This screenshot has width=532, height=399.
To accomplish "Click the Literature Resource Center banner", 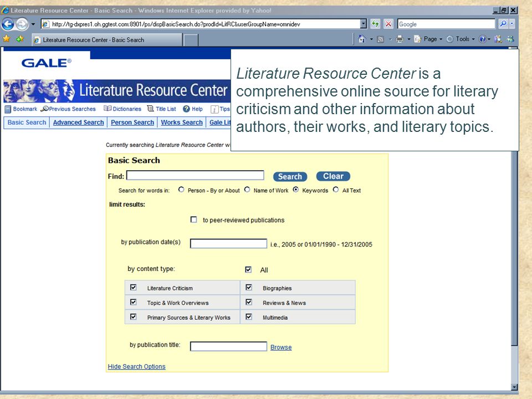I will 117,90.
